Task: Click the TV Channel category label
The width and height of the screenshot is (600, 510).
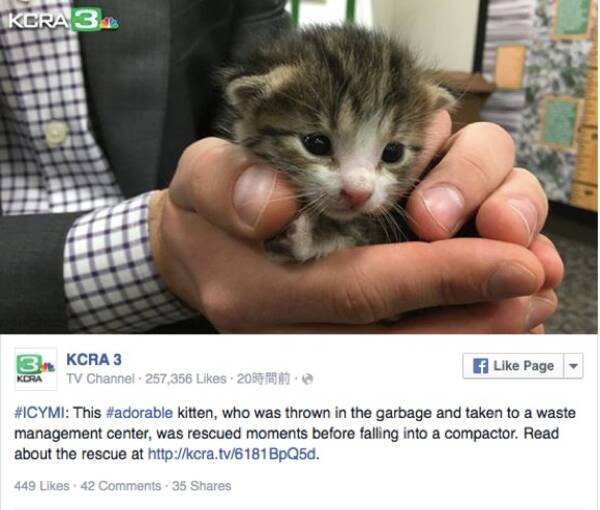Action: pyautogui.click(x=98, y=377)
